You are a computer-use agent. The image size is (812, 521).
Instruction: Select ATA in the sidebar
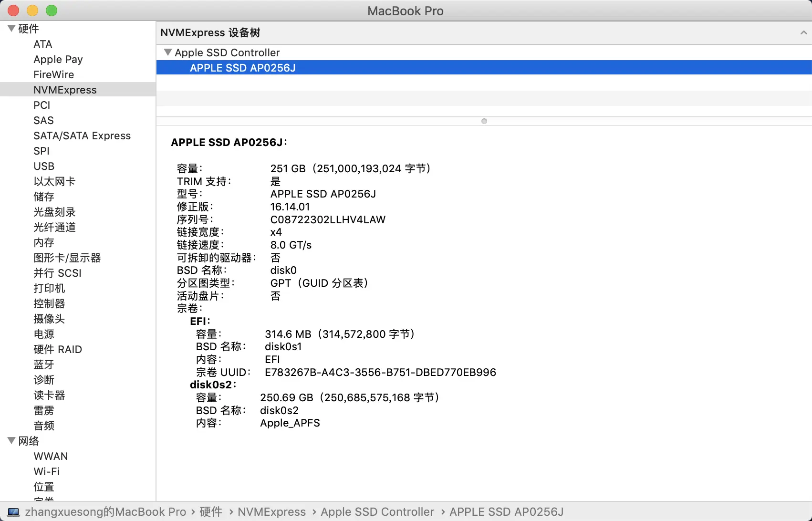pos(43,44)
